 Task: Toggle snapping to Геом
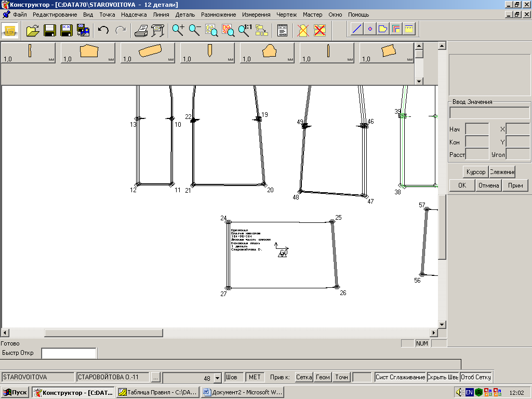pyautogui.click(x=323, y=377)
